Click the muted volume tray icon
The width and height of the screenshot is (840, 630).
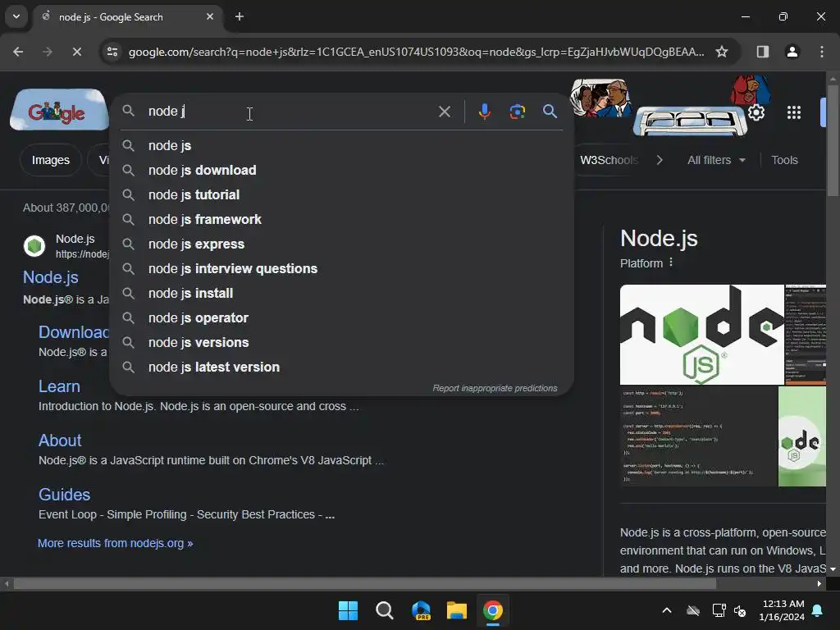click(x=740, y=610)
